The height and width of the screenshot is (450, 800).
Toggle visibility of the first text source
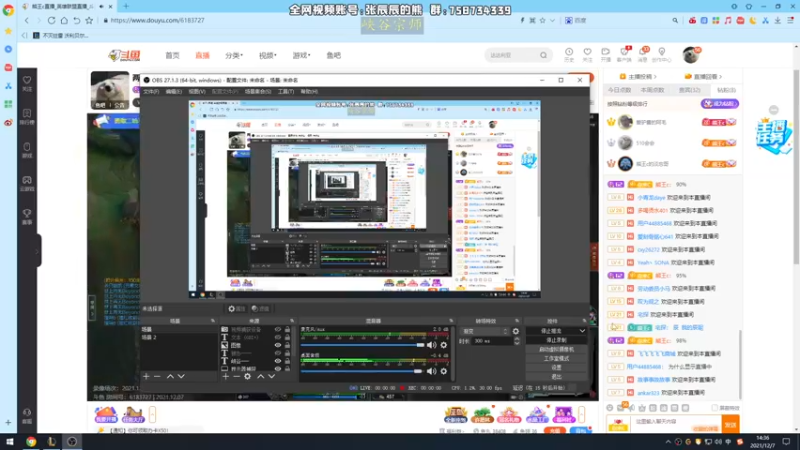[x=278, y=337]
